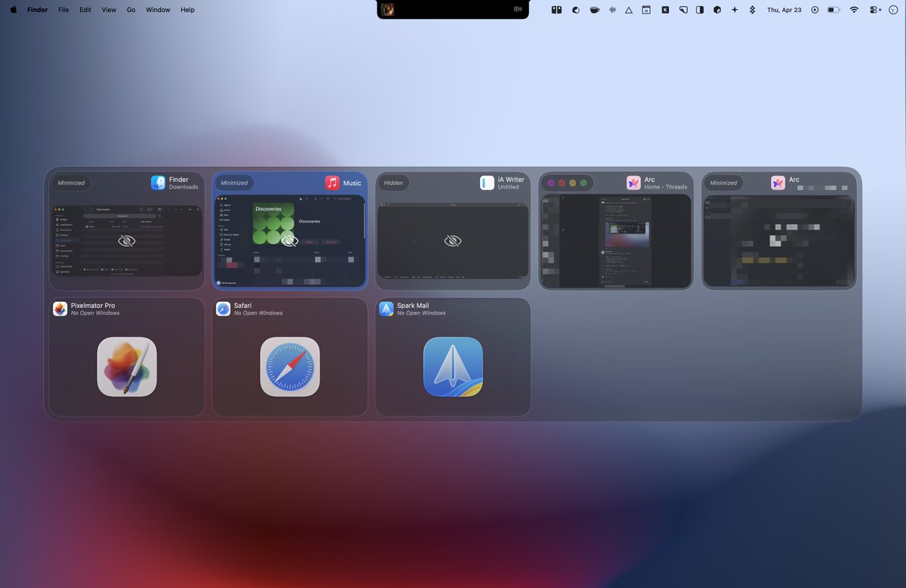Click small Pixelmator Pro icon in tile header
This screenshot has width=906, height=588.
pos(60,309)
